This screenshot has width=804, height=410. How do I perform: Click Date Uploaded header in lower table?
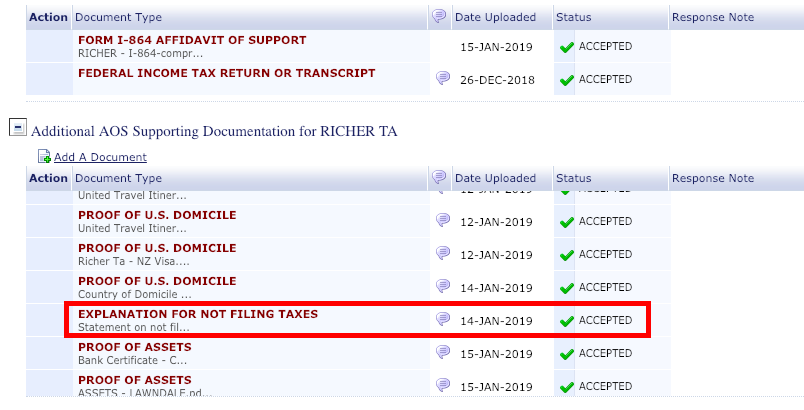pyautogui.click(x=495, y=178)
